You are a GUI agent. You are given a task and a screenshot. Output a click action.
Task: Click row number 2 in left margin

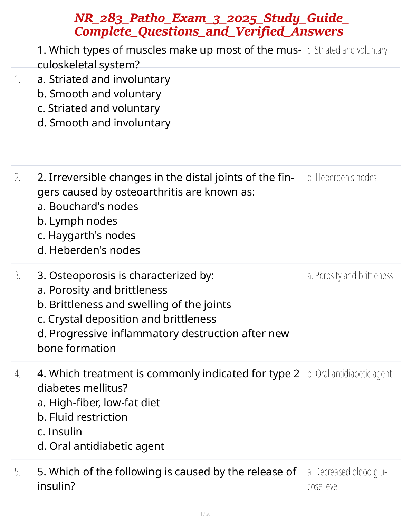(17, 178)
